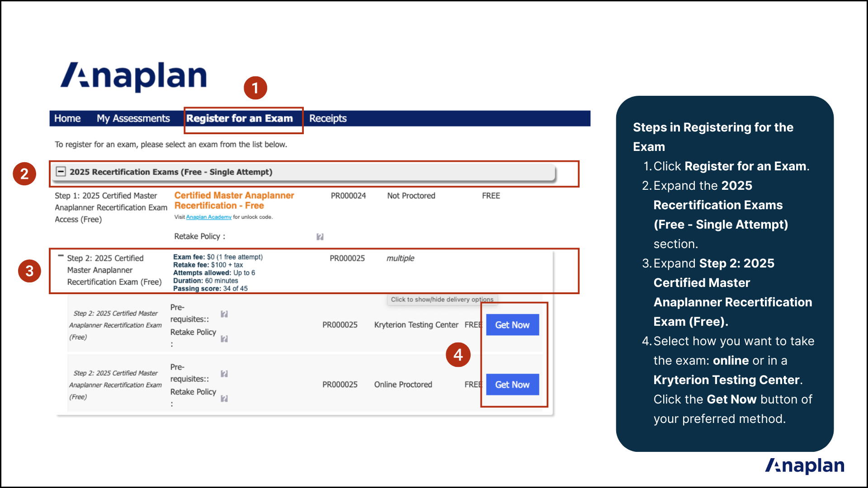Image resolution: width=868 pixels, height=488 pixels.
Task: Click Step 2 2025 Certified Master Anaplanner title
Action: point(114,270)
